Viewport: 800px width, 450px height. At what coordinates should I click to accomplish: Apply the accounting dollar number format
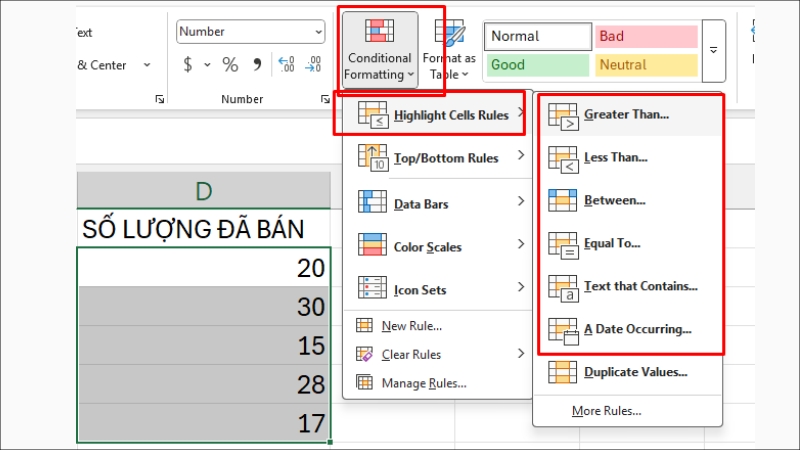point(187,65)
